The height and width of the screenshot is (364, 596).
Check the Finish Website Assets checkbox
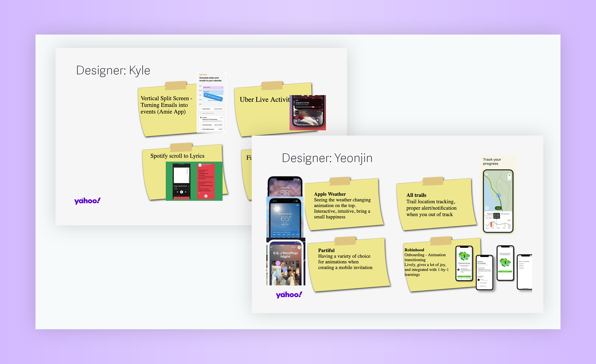tap(201, 129)
